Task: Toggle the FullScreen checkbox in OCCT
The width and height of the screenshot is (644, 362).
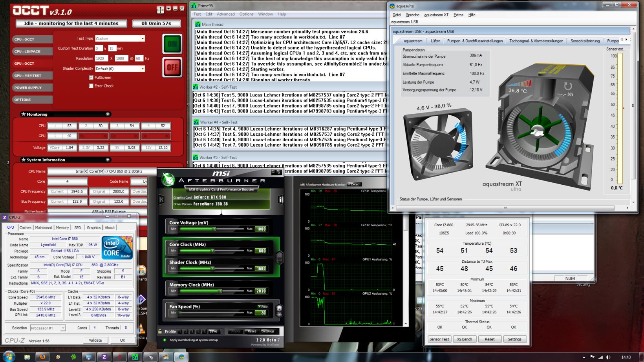Action: click(x=91, y=77)
